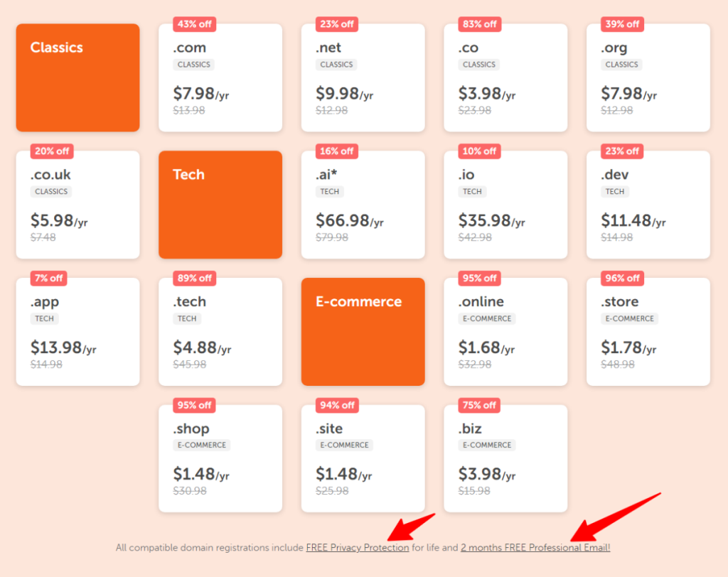Open the .app domain card
728x577 pixels.
click(77, 333)
